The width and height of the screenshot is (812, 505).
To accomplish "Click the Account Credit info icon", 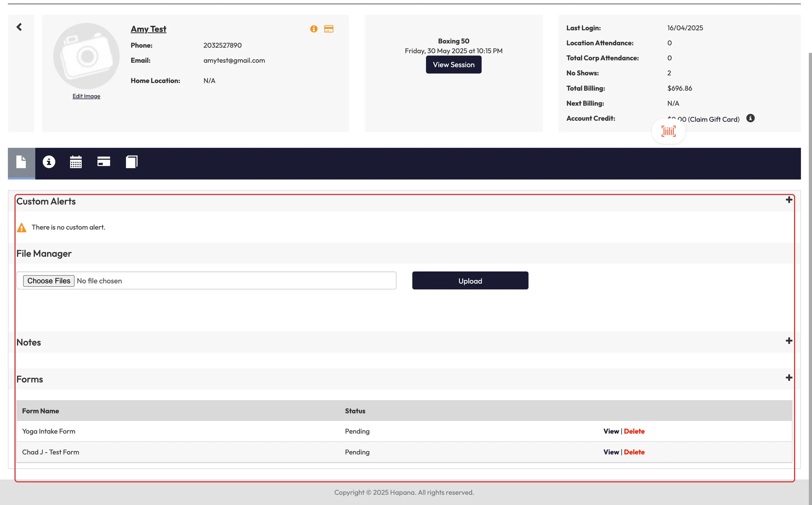I will coord(750,118).
